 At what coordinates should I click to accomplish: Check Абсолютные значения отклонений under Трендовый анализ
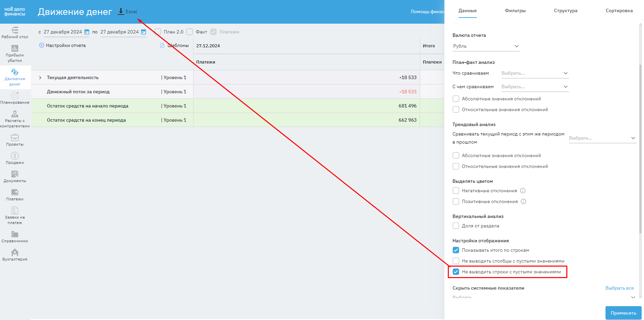[x=456, y=155]
